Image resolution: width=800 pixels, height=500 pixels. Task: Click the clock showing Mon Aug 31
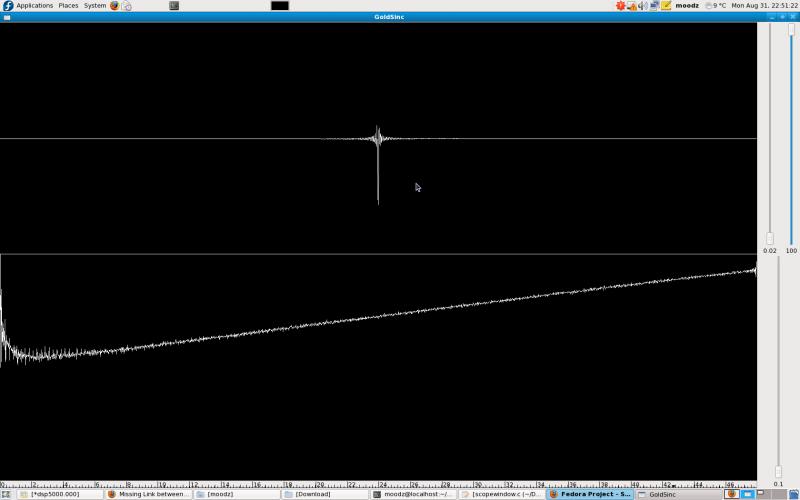click(x=764, y=5)
